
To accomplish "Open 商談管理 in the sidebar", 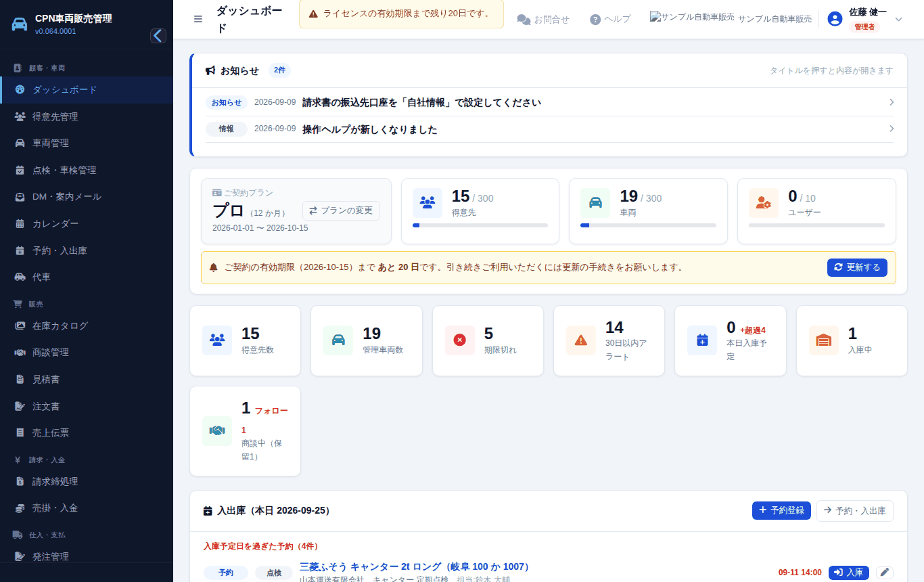I will (x=87, y=353).
